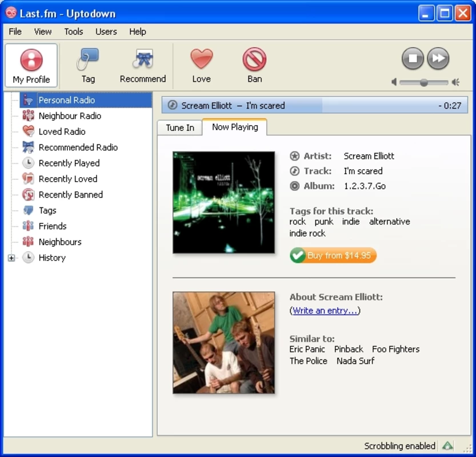This screenshot has width=476, height=457.
Task: Click the Neighbour Radio people icon
Action: point(28,115)
